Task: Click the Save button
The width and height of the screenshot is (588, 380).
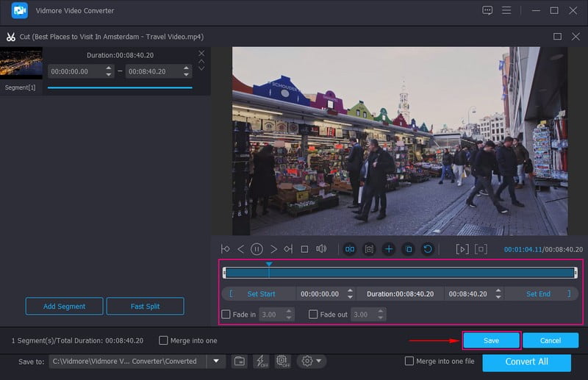Action: 491,340
